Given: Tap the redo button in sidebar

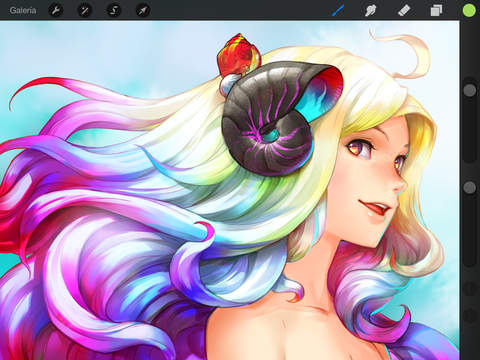Looking at the screenshot, I should tap(470, 315).
